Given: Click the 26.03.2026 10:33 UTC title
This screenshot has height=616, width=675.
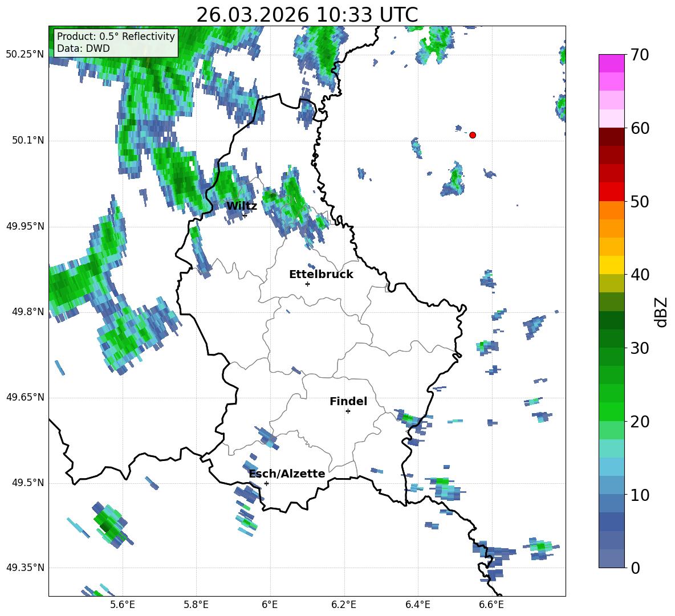Looking at the screenshot, I should (x=307, y=15).
